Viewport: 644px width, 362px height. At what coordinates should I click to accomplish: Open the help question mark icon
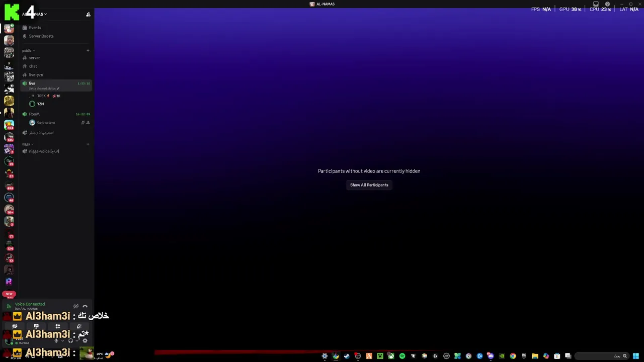[607, 4]
